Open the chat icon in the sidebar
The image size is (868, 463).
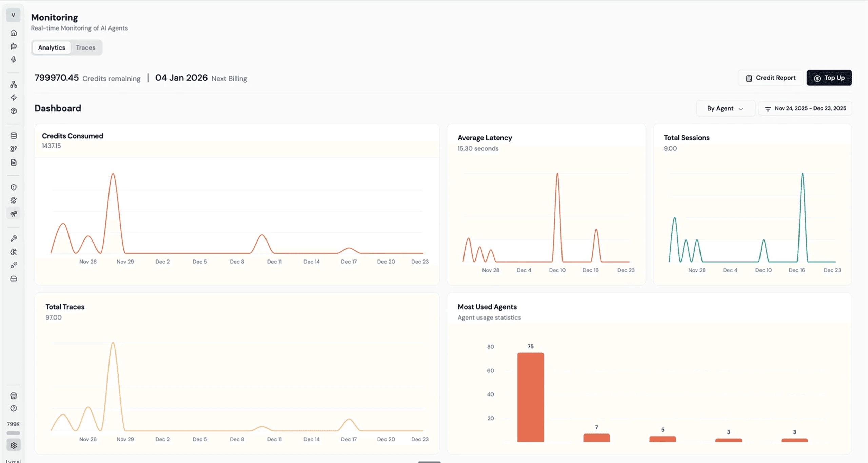(14, 46)
